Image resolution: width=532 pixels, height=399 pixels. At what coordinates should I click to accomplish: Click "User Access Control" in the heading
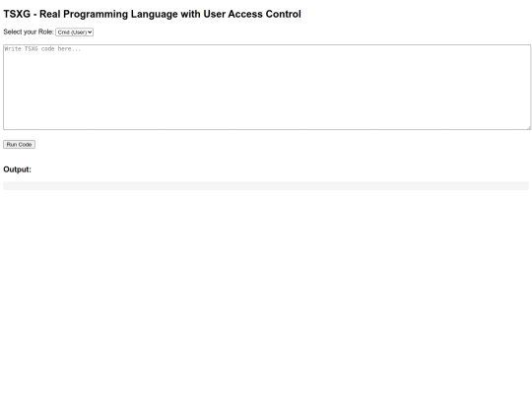coord(252,14)
